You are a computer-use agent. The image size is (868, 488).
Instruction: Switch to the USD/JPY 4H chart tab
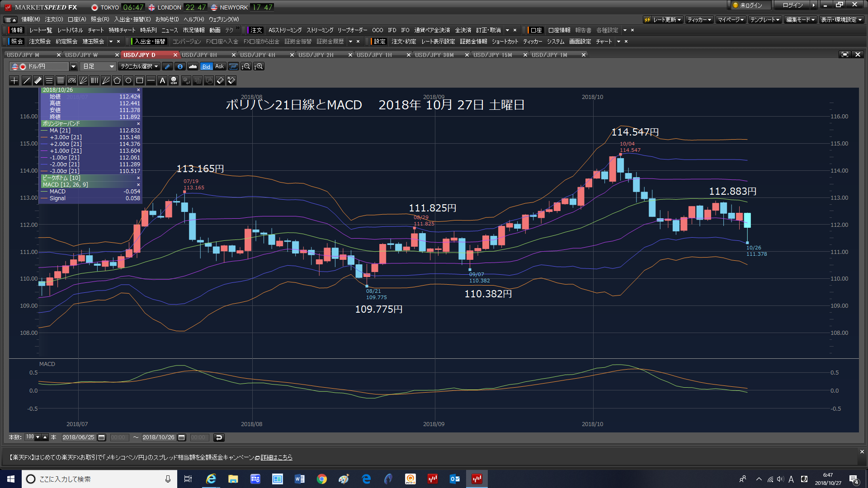258,55
